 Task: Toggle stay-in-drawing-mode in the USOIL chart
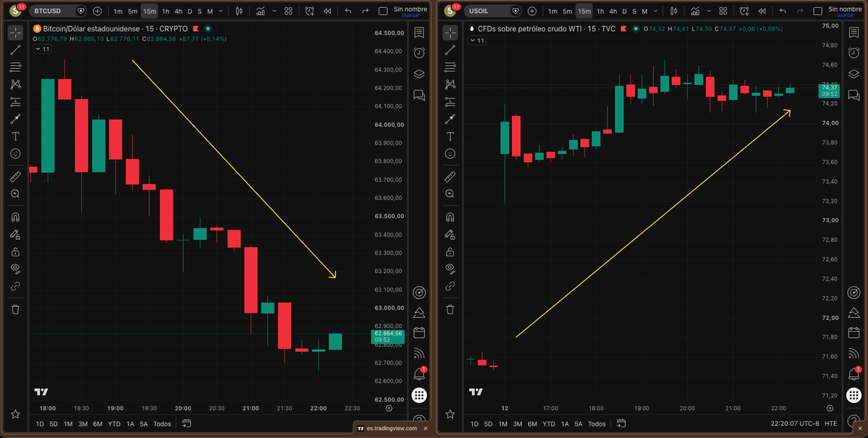point(450,235)
